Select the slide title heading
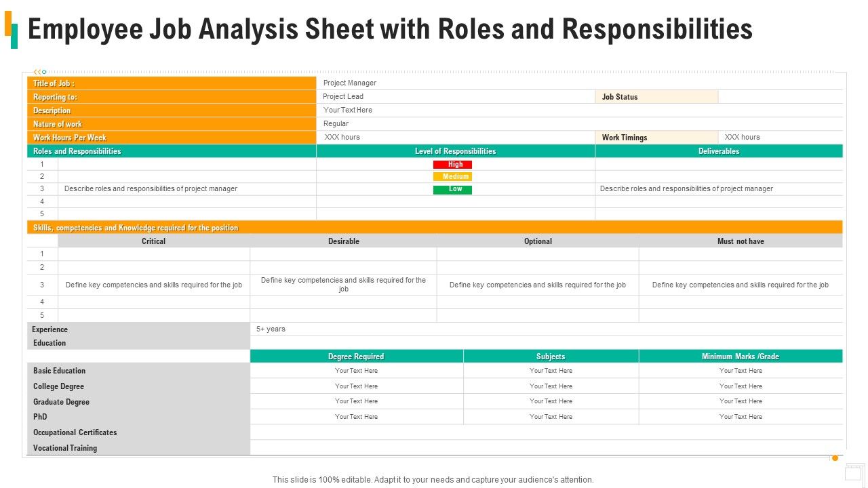Image resolution: width=868 pixels, height=488 pixels. tap(390, 30)
